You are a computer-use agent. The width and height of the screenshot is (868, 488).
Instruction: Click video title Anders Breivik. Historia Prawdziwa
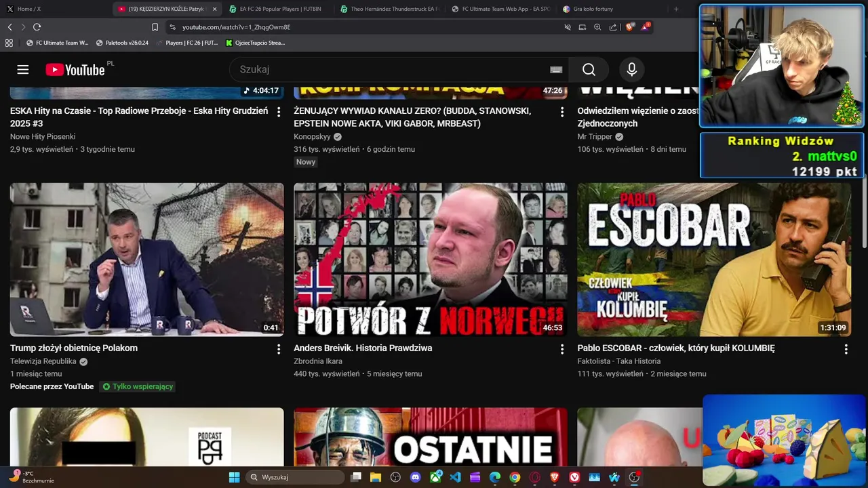(363, 348)
